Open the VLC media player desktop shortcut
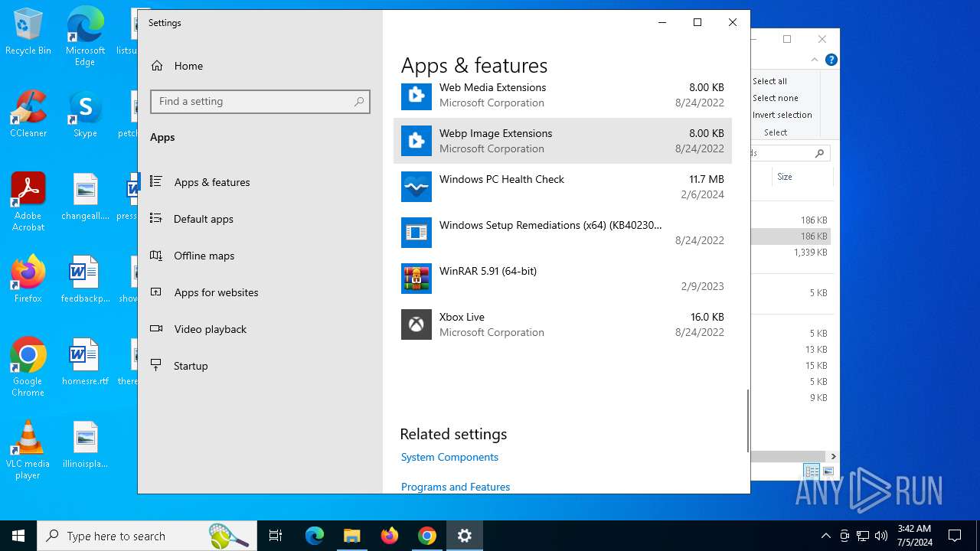This screenshot has width=980, height=551. tap(28, 450)
